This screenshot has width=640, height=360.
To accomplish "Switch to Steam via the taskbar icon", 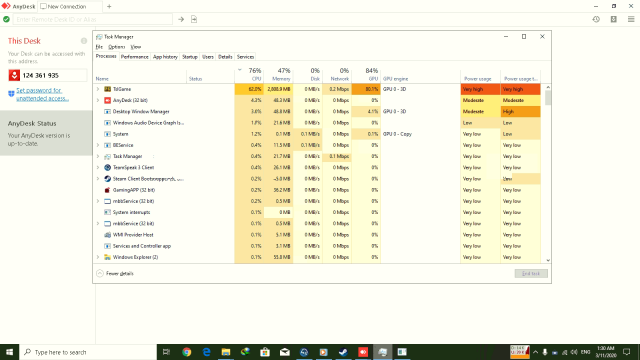I will (x=343, y=352).
